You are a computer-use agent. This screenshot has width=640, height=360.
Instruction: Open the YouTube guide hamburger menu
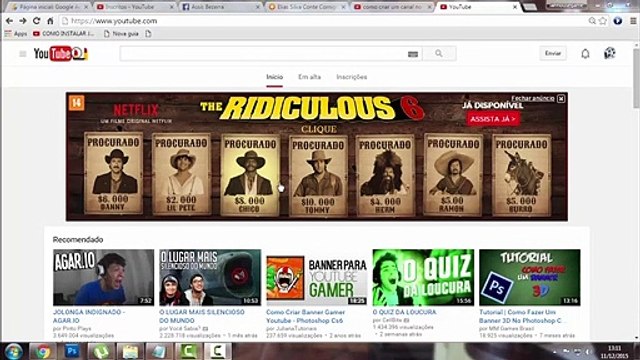tap(22, 54)
